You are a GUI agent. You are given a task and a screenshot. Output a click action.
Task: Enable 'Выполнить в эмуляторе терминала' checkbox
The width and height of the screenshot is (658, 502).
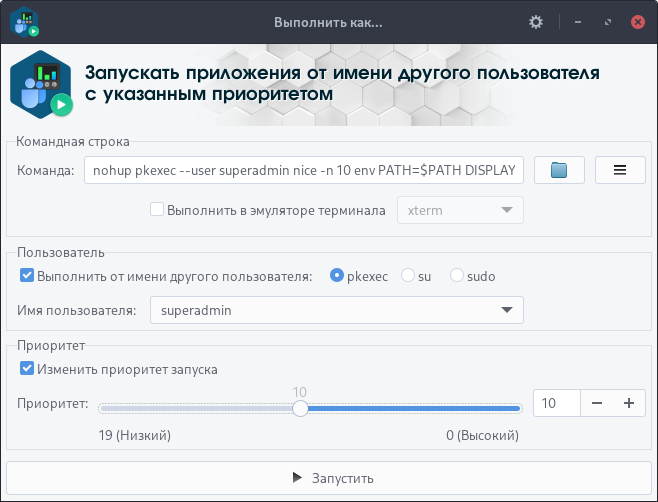157,210
